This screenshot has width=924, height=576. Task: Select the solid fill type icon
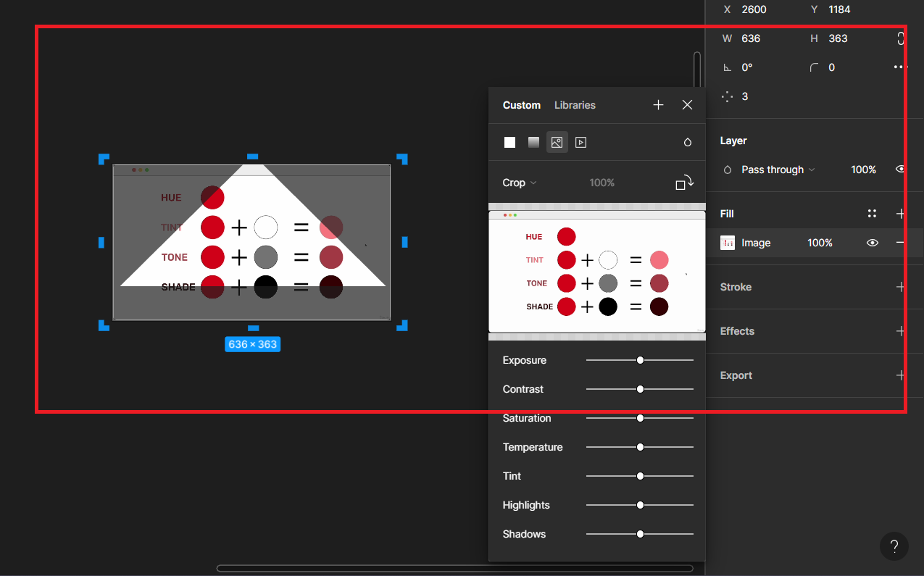coord(510,143)
